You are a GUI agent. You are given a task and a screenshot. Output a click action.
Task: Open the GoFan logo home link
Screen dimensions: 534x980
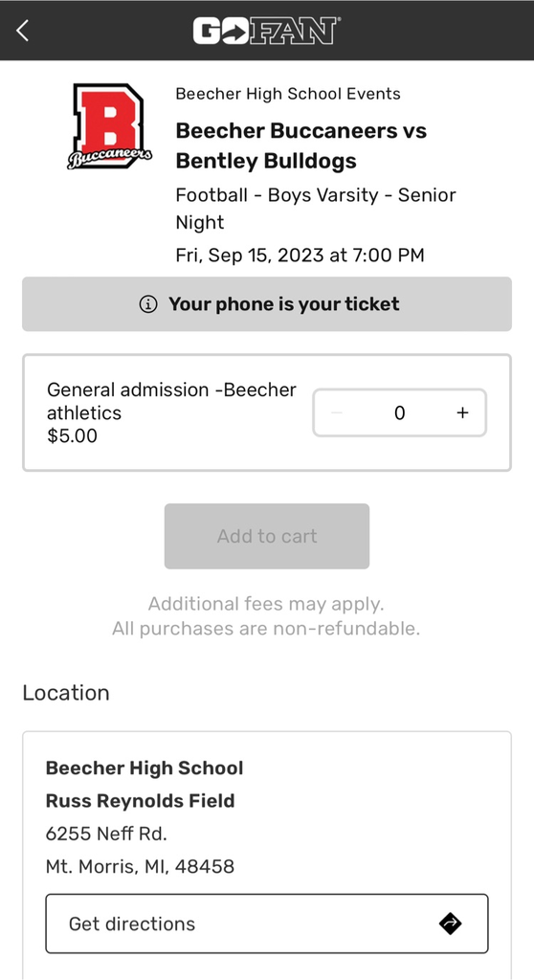[x=267, y=31]
